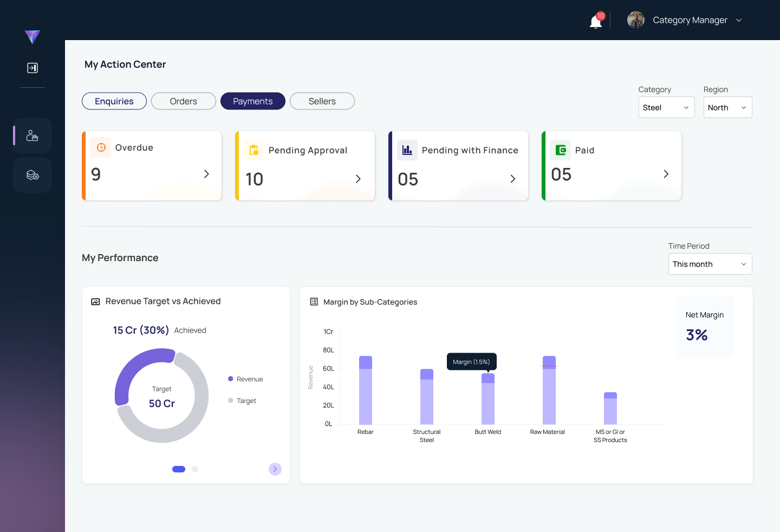
Task: Click the donut chart's 50 Cr target
Action: click(x=162, y=404)
